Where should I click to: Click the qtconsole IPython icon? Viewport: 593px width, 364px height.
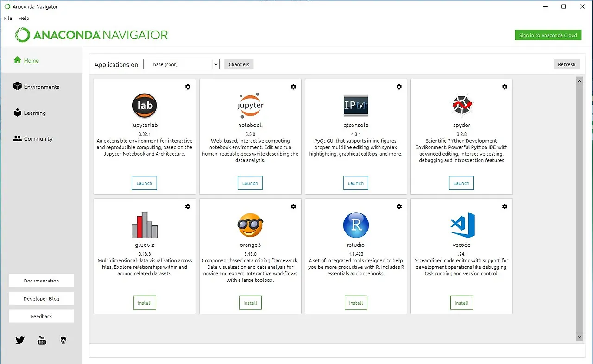pos(356,106)
